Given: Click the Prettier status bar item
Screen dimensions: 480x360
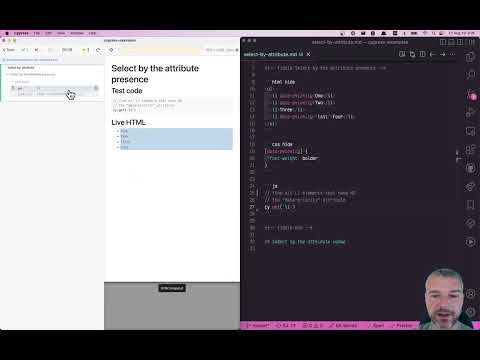Looking at the screenshot, I should (x=401, y=325).
